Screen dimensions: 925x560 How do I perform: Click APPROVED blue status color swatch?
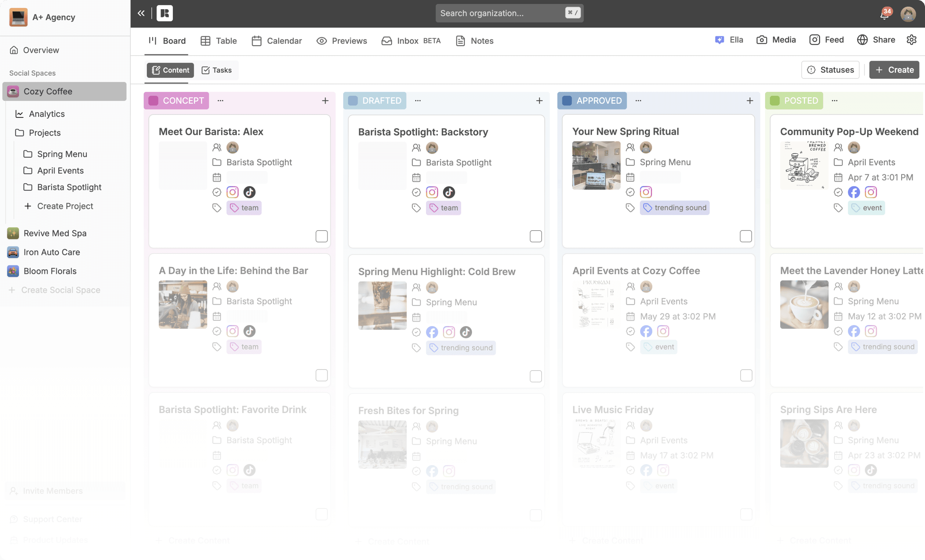(567, 101)
